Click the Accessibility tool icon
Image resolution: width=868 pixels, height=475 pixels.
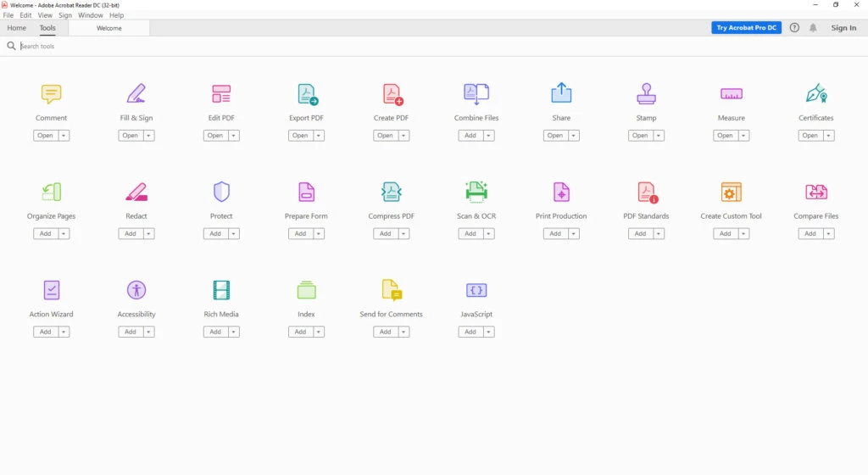pos(136,290)
